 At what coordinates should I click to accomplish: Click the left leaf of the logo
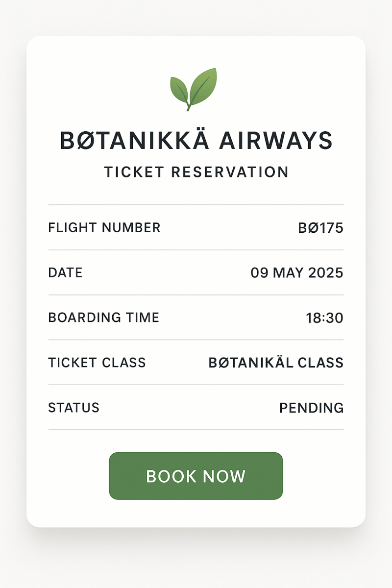(x=179, y=89)
